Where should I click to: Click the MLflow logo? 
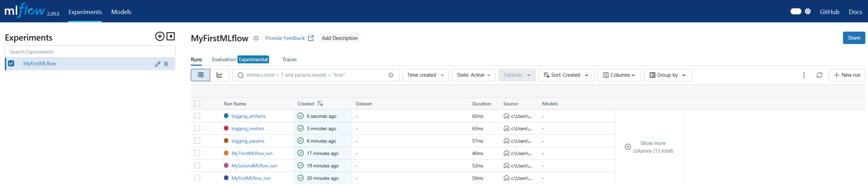25,11
